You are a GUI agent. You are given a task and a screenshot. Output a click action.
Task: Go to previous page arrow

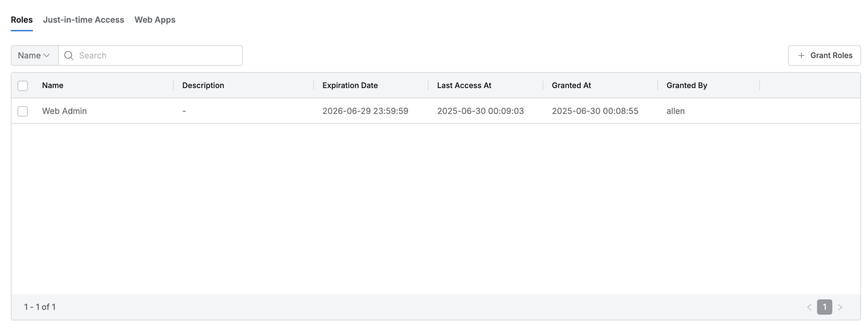(x=809, y=307)
